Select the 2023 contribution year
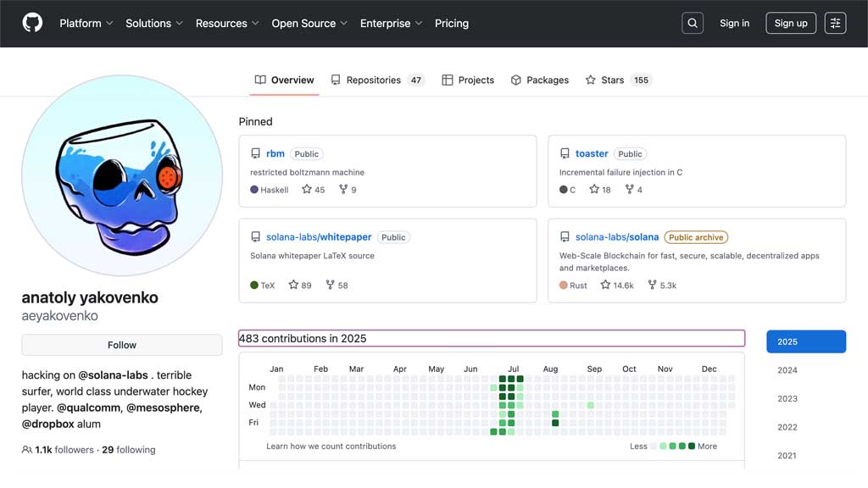 pos(787,399)
